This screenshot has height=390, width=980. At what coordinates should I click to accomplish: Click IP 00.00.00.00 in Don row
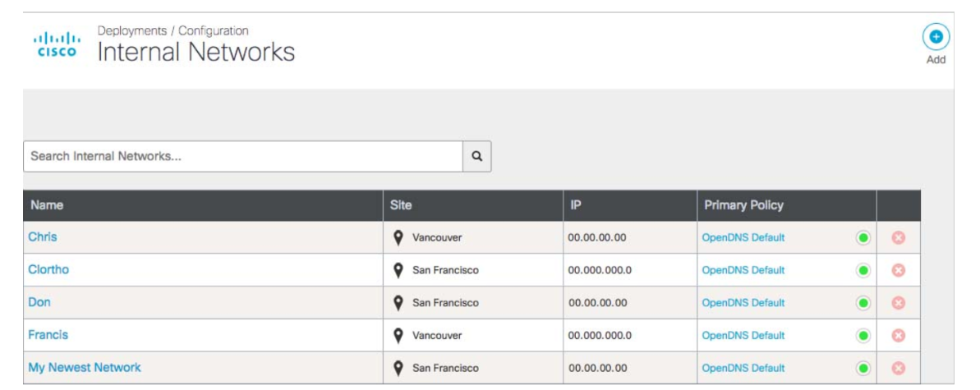click(x=597, y=303)
